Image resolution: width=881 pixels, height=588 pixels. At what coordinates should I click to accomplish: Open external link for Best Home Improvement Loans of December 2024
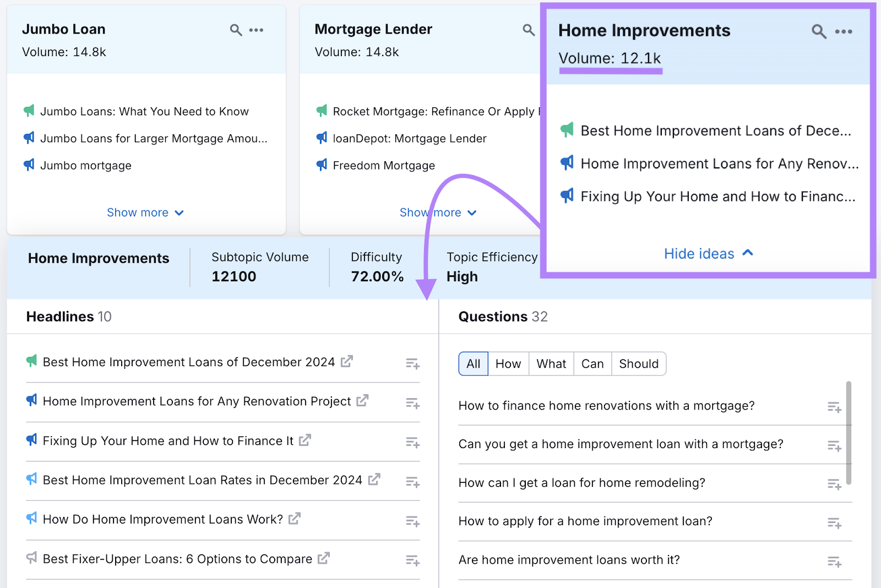tap(346, 361)
